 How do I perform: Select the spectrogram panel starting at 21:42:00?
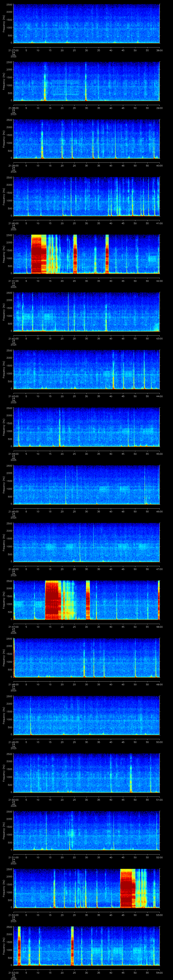coord(87,312)
